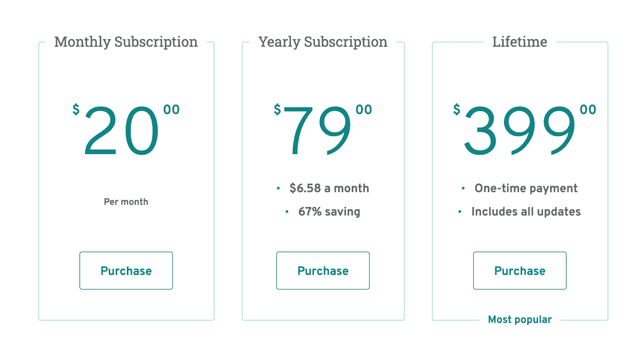Select the Lifetime plan heading
The width and height of the screenshot is (644, 343).
pos(520,42)
